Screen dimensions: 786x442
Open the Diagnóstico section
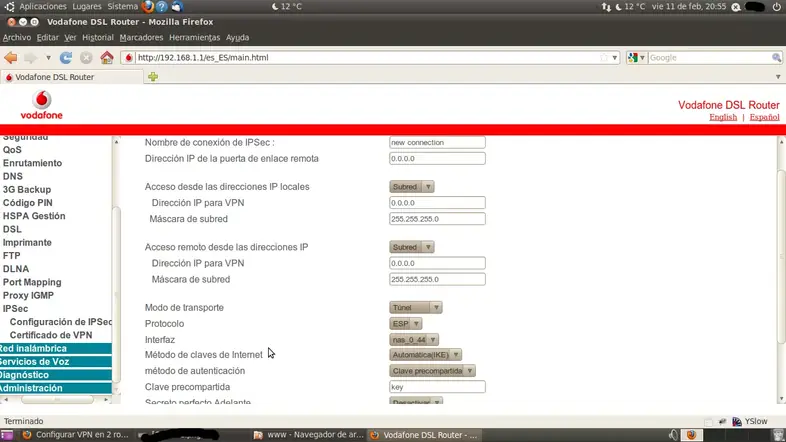[x=56, y=375]
